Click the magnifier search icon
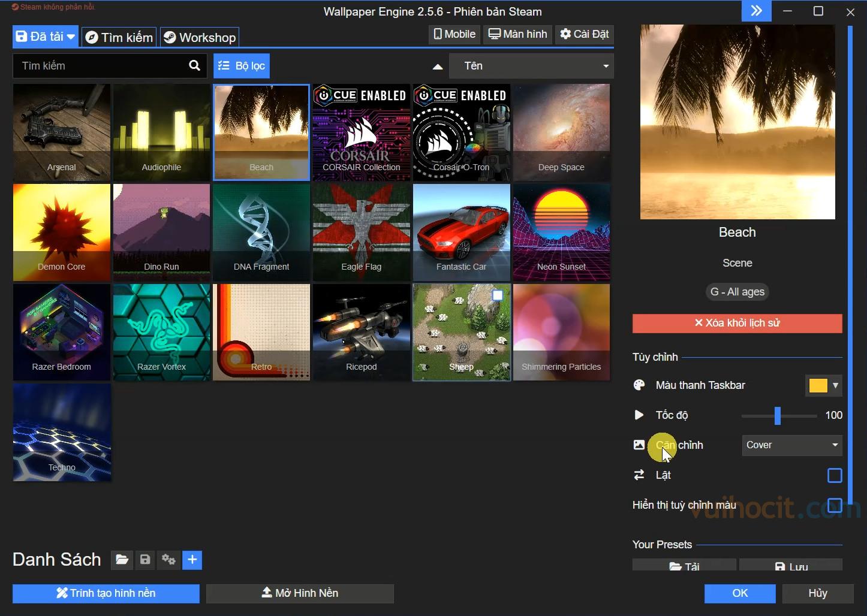 pyautogui.click(x=194, y=66)
